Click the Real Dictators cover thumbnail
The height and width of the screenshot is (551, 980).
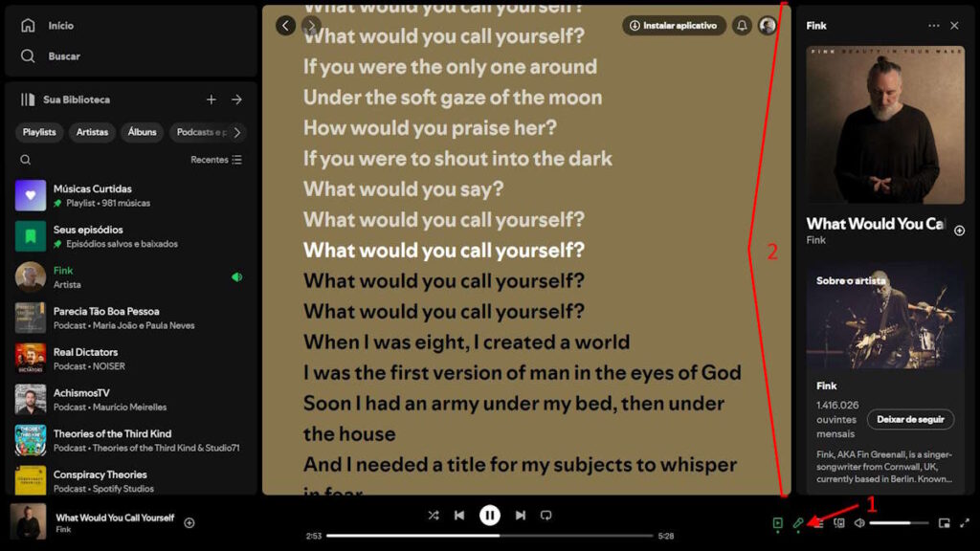(31, 359)
